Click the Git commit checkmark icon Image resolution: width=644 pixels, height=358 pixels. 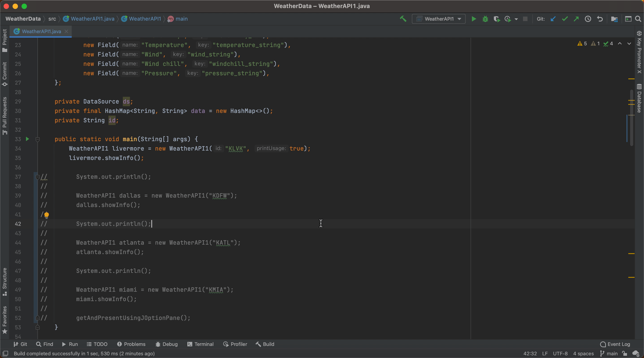pyautogui.click(x=565, y=19)
